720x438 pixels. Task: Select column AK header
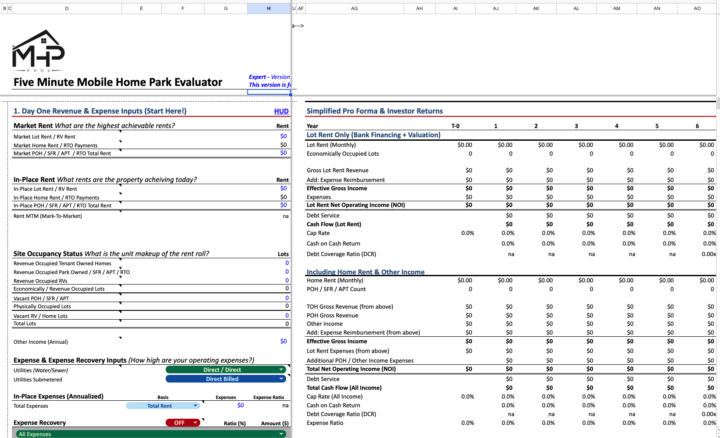[536, 8]
